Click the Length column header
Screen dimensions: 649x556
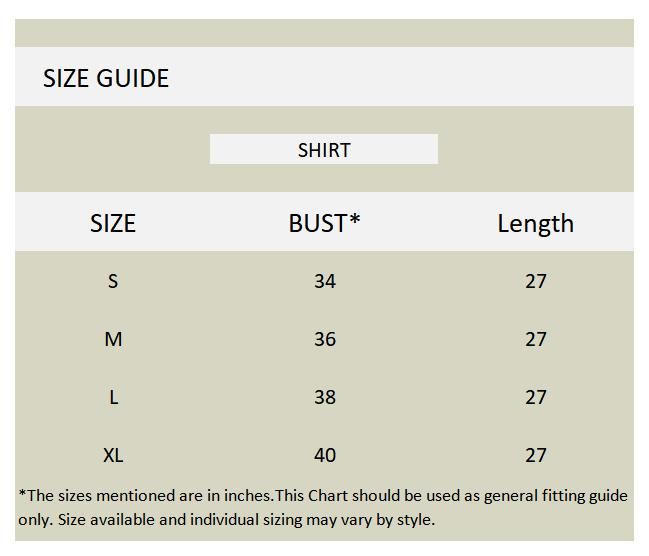[536, 224]
